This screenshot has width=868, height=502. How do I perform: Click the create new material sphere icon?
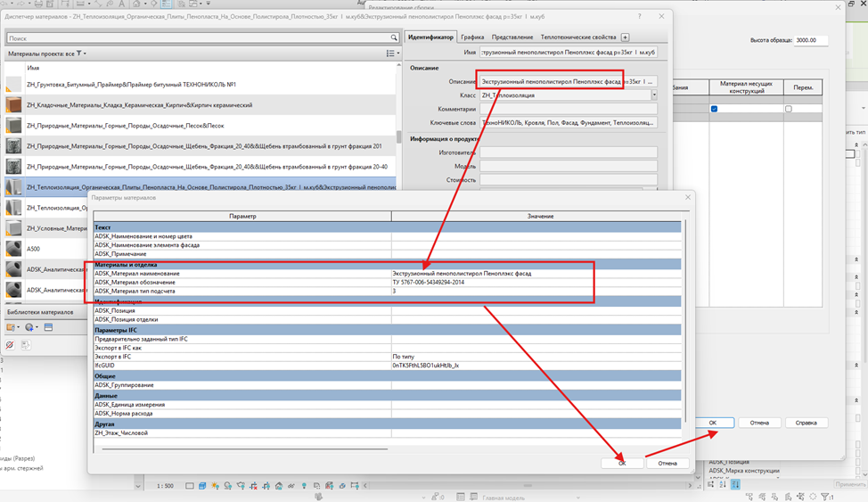(x=30, y=327)
